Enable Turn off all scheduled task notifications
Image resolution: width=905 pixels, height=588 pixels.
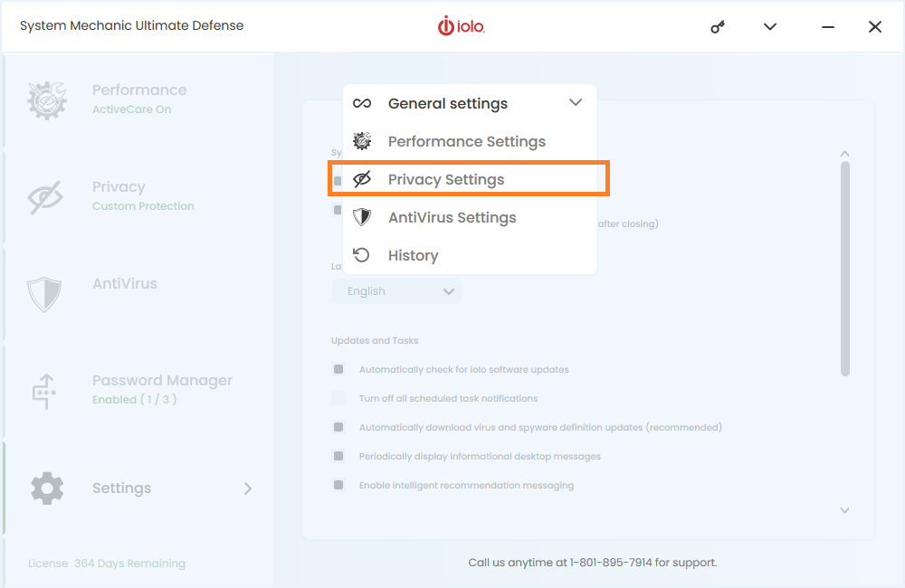[338, 398]
